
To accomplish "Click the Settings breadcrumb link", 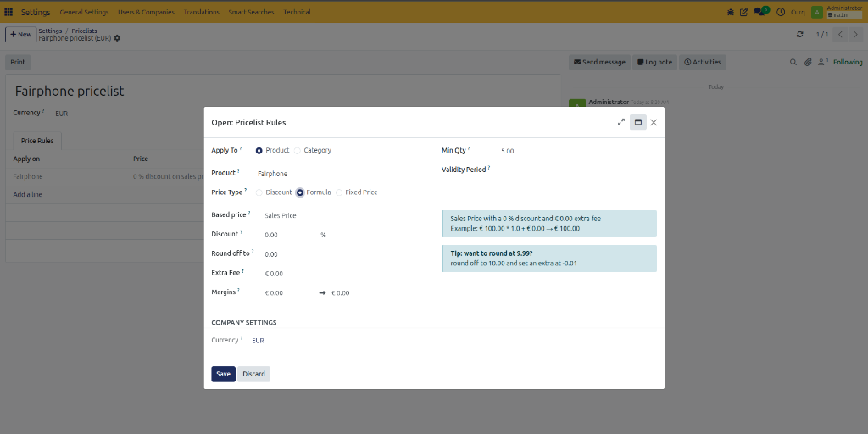I will pyautogui.click(x=50, y=31).
